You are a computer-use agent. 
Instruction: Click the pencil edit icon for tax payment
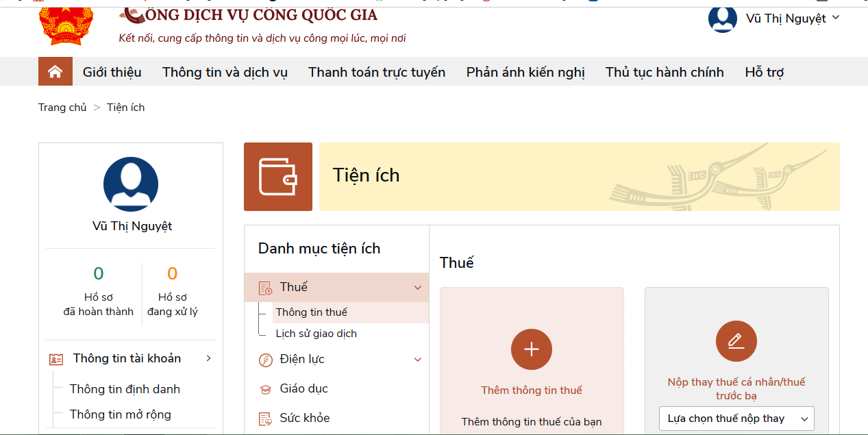(x=736, y=340)
